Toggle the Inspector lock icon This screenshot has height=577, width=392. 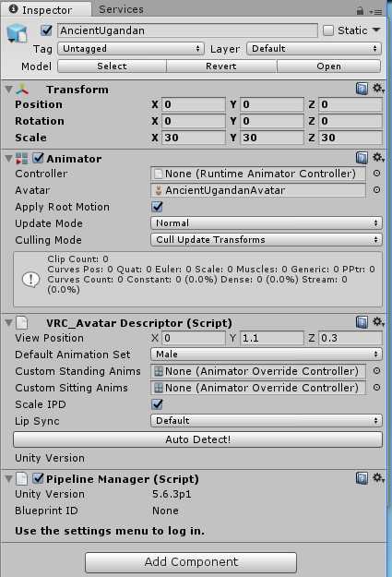click(x=360, y=11)
